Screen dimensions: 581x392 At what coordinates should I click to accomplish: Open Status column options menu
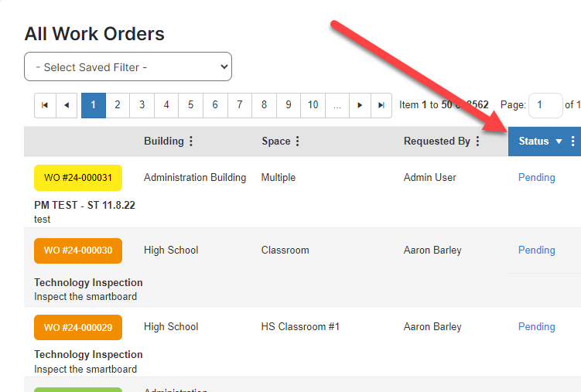(572, 141)
